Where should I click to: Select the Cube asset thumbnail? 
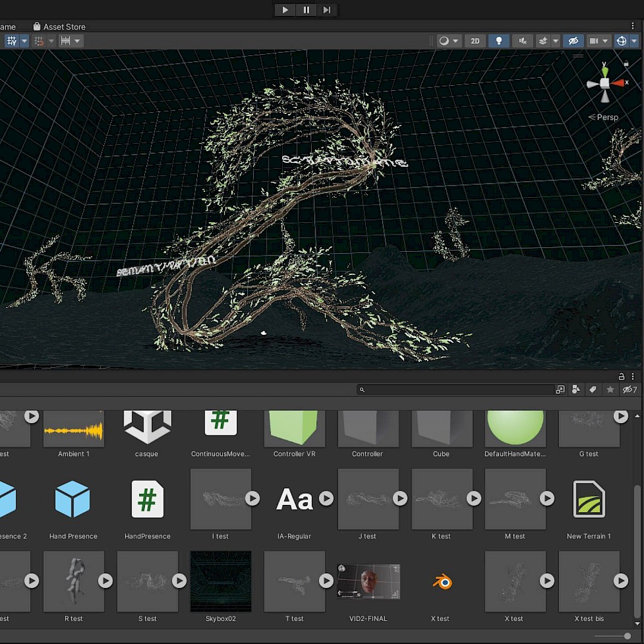coord(442,429)
